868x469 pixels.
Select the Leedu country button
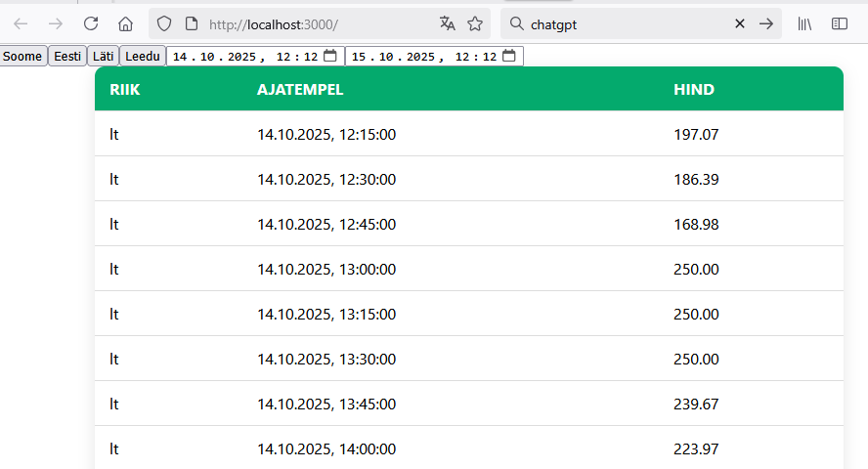coord(142,57)
